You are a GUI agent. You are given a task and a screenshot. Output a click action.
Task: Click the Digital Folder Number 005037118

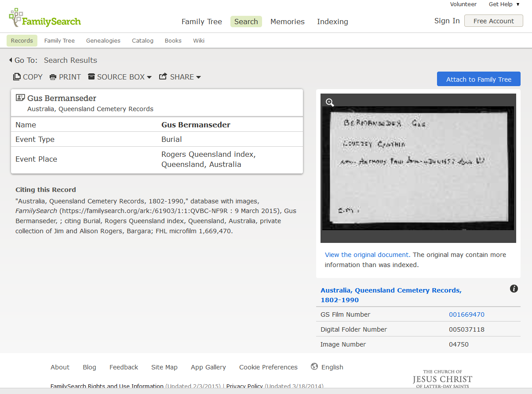(466, 329)
